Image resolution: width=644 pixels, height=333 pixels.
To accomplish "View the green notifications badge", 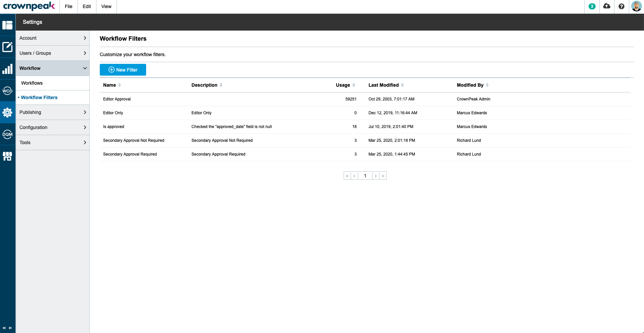I will tap(592, 6).
